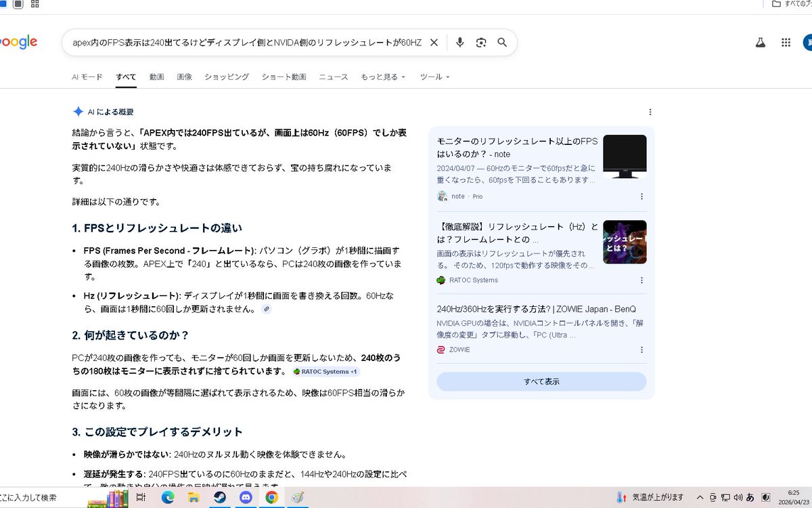The height and width of the screenshot is (508, 812).
Task: Expand the もっと見る dropdown
Action: pyautogui.click(x=383, y=77)
